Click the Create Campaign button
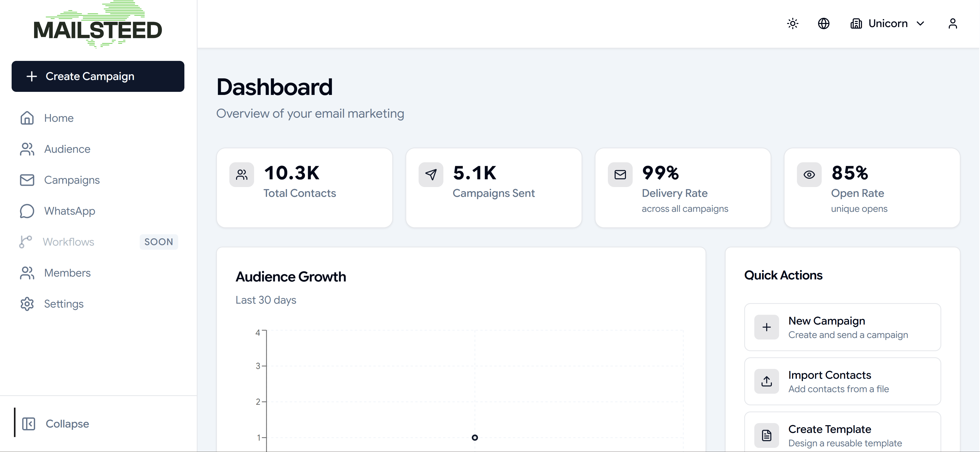The width and height of the screenshot is (980, 452). click(x=98, y=76)
